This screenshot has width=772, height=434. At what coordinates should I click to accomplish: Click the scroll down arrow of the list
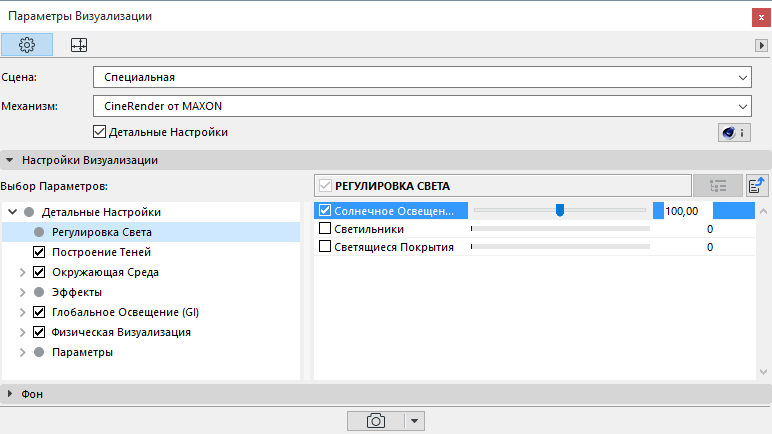click(x=763, y=372)
